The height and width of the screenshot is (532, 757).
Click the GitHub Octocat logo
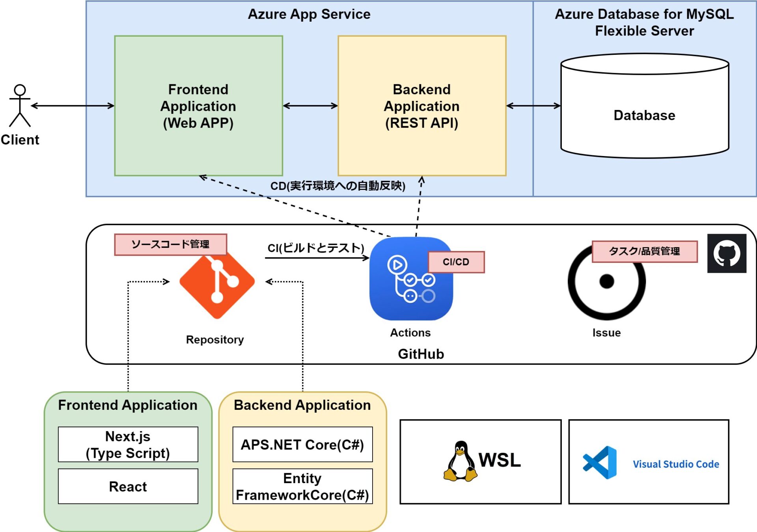tap(727, 253)
